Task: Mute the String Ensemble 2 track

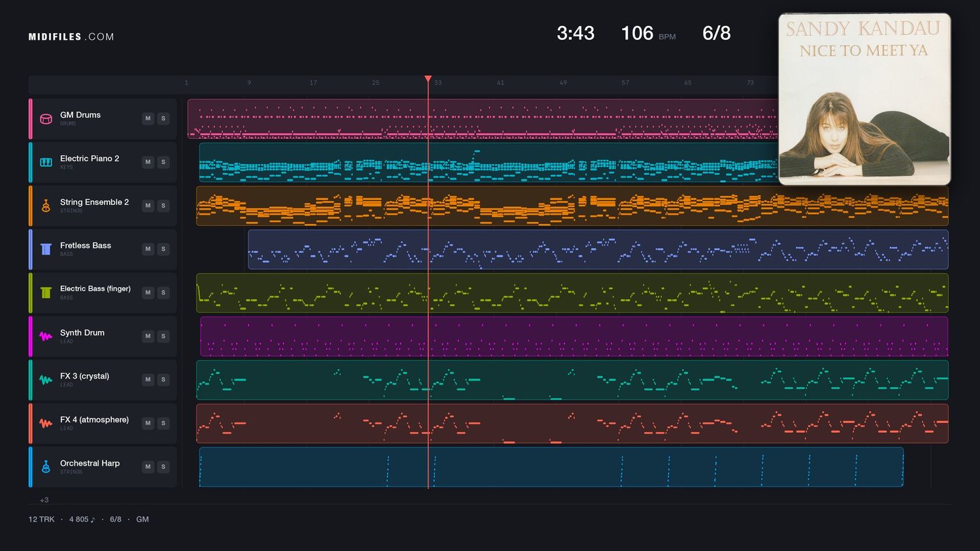Action: (x=148, y=206)
